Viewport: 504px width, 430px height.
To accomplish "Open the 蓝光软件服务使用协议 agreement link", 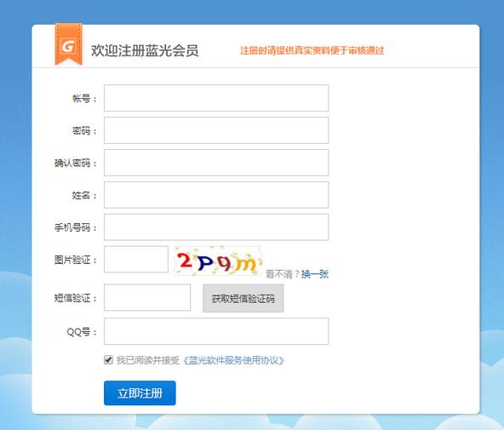I will (233, 360).
